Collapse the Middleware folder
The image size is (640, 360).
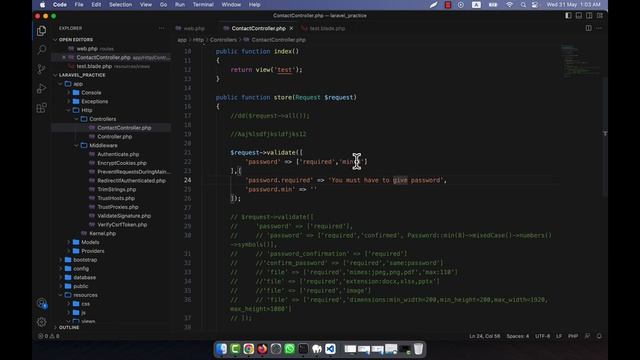pyautogui.click(x=103, y=145)
